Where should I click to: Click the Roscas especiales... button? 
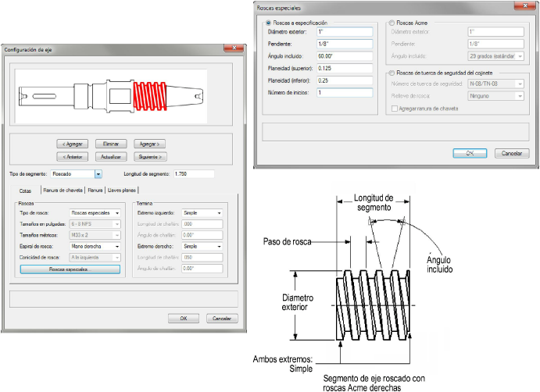70,269
